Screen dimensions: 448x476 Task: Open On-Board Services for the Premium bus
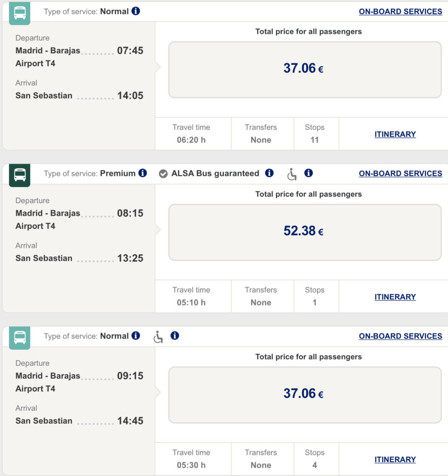click(400, 174)
